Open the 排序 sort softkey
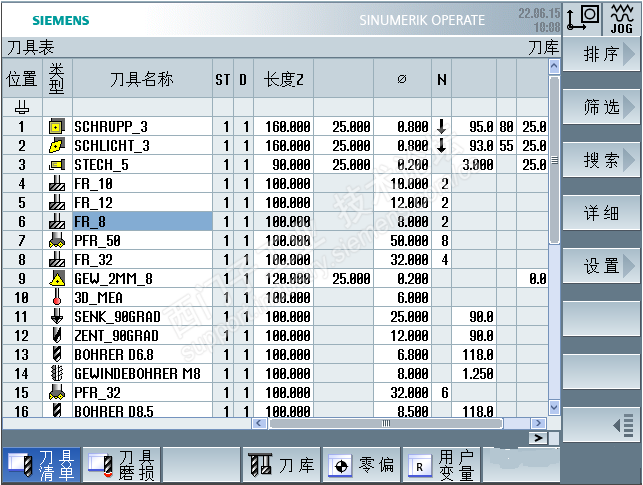643x485 pixels. coord(601,54)
